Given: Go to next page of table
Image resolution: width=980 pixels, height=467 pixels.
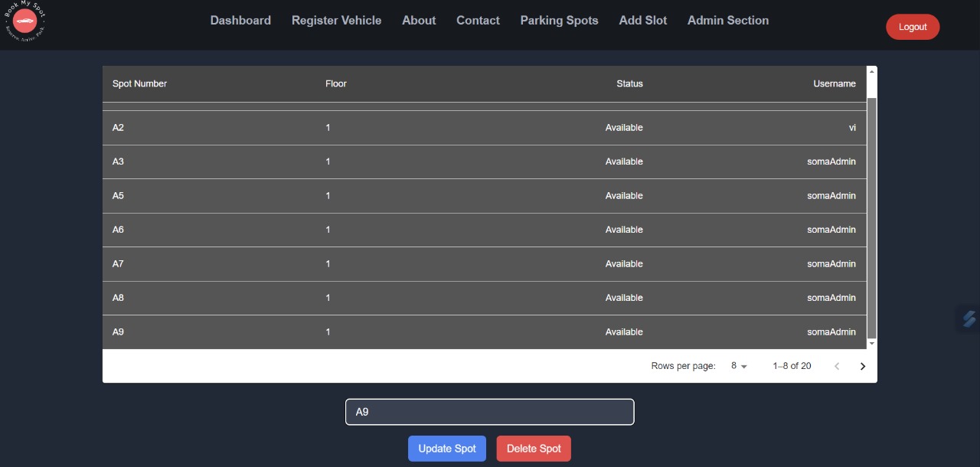Looking at the screenshot, I should (862, 366).
